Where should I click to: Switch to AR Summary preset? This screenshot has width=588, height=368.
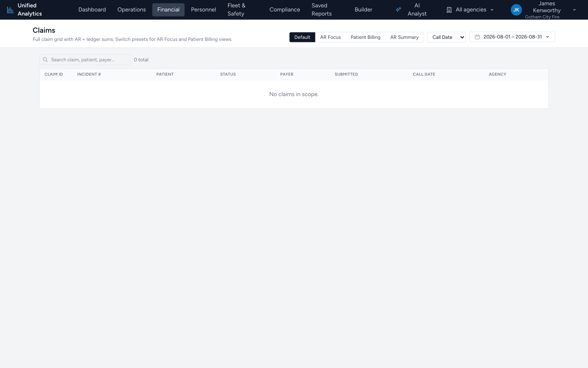(404, 37)
